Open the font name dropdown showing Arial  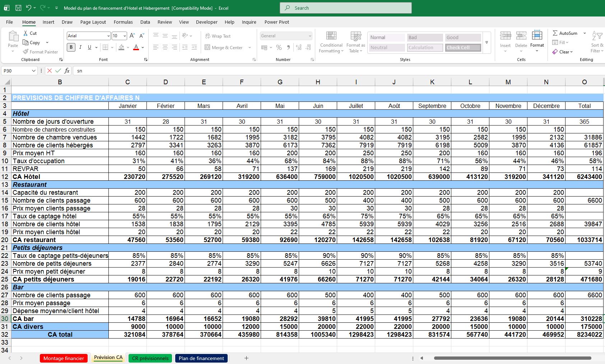(108, 36)
